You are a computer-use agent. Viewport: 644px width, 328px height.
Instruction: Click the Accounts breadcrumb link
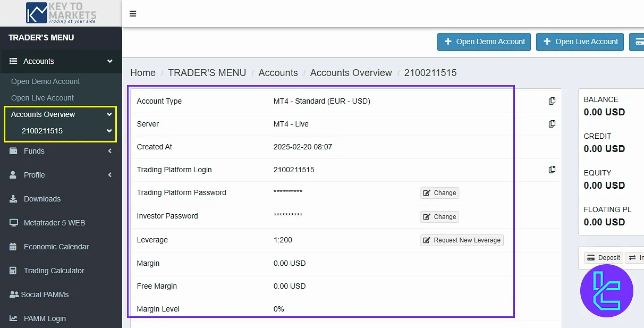coord(278,73)
